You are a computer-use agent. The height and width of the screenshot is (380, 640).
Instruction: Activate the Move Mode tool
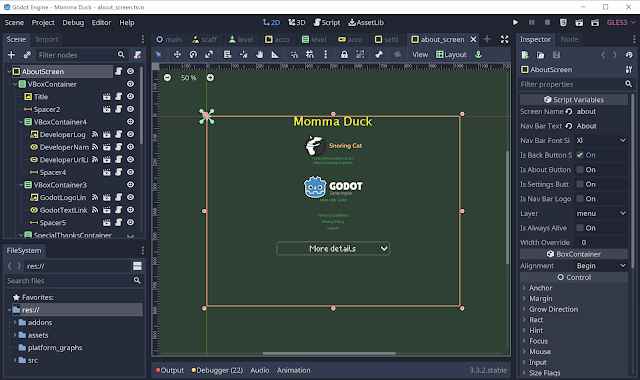tap(177, 54)
